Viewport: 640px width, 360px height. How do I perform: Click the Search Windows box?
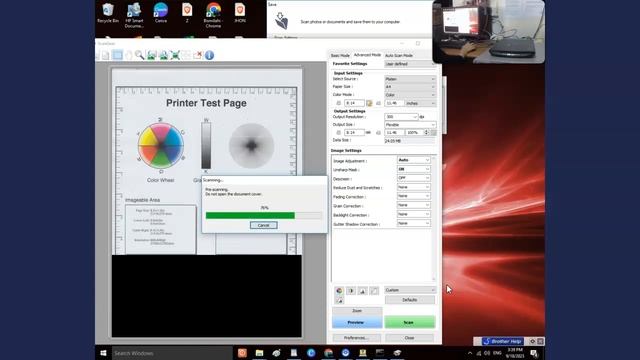coord(172,353)
